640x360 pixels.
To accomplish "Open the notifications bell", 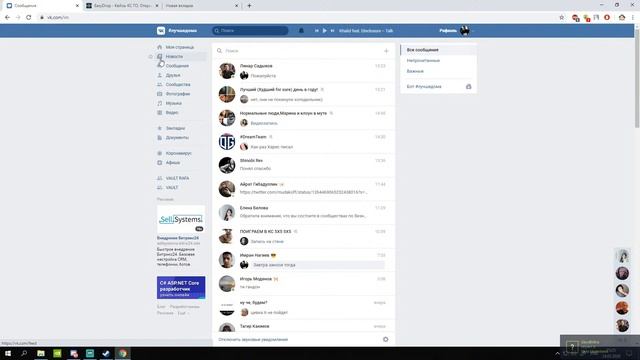I will point(301,31).
